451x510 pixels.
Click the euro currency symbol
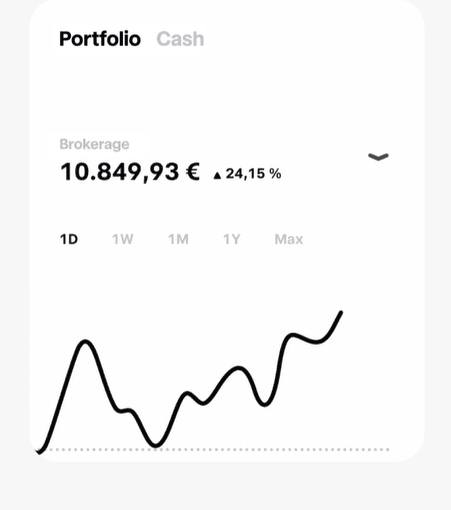(192, 172)
